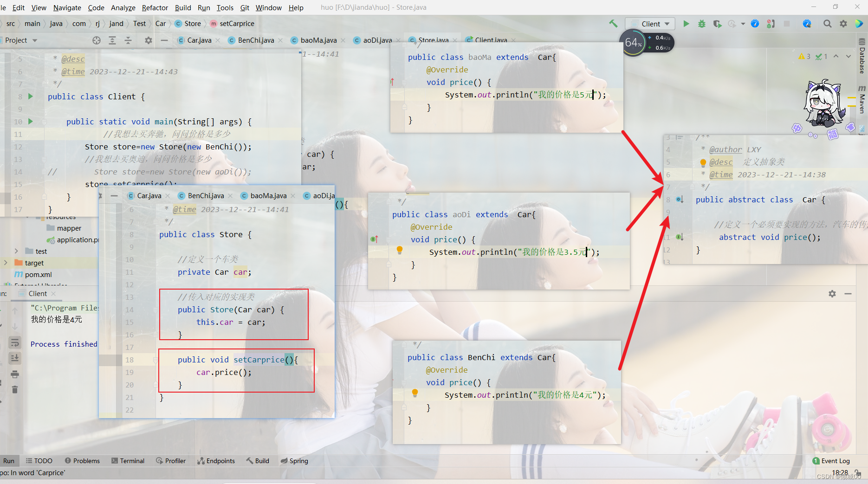Open the Profiler tool window button
The image size is (868, 484).
[x=171, y=461]
